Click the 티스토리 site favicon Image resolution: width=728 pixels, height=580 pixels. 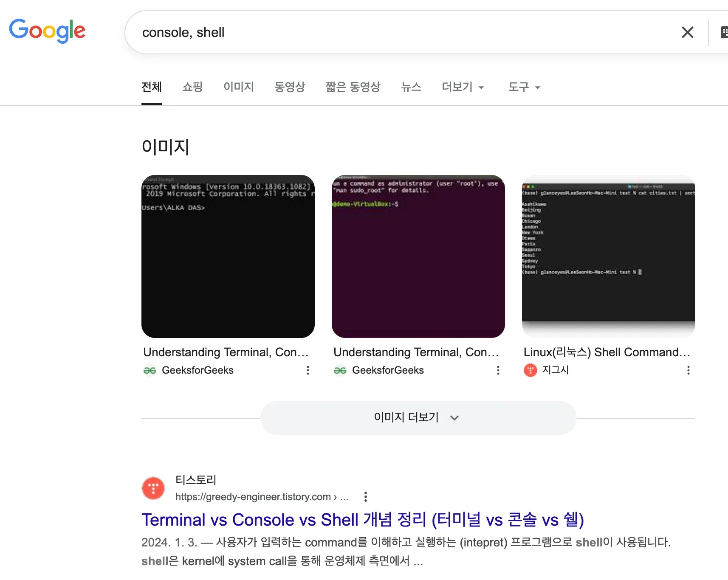[x=153, y=488]
